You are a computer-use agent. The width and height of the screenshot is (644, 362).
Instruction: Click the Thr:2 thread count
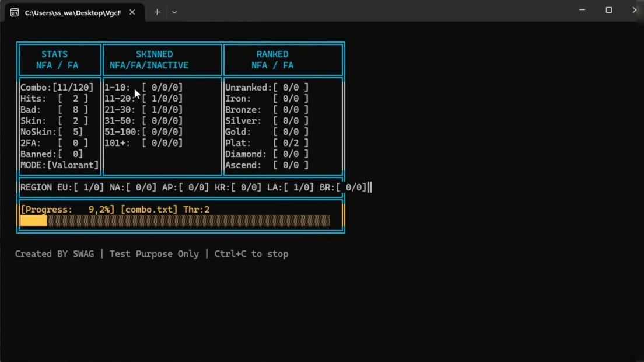point(197,210)
